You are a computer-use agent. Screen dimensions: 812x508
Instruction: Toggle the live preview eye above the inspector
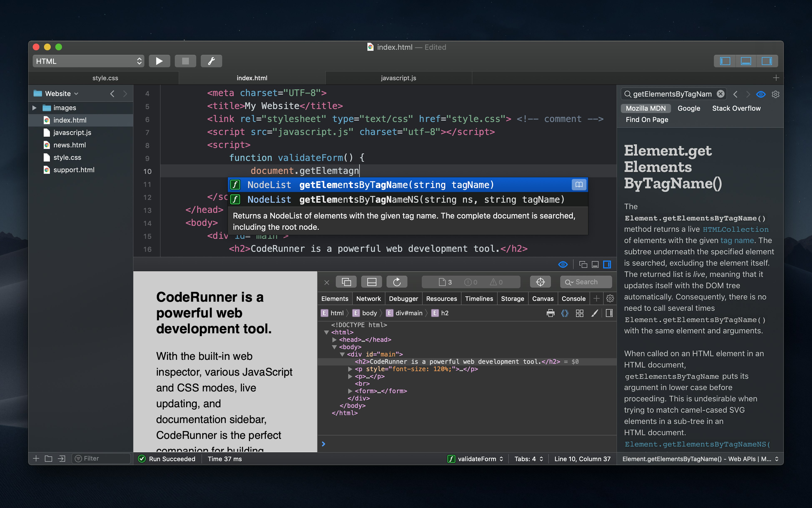point(563,264)
